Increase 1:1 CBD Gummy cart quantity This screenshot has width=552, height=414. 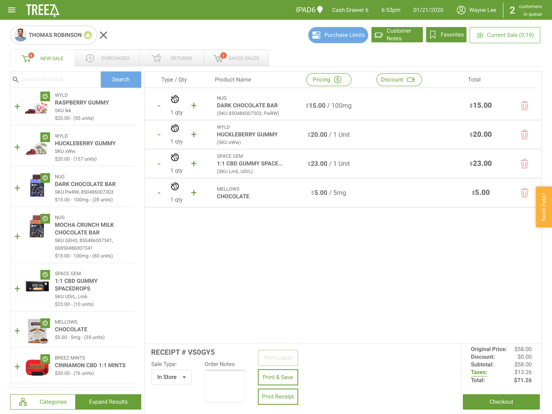click(x=194, y=163)
